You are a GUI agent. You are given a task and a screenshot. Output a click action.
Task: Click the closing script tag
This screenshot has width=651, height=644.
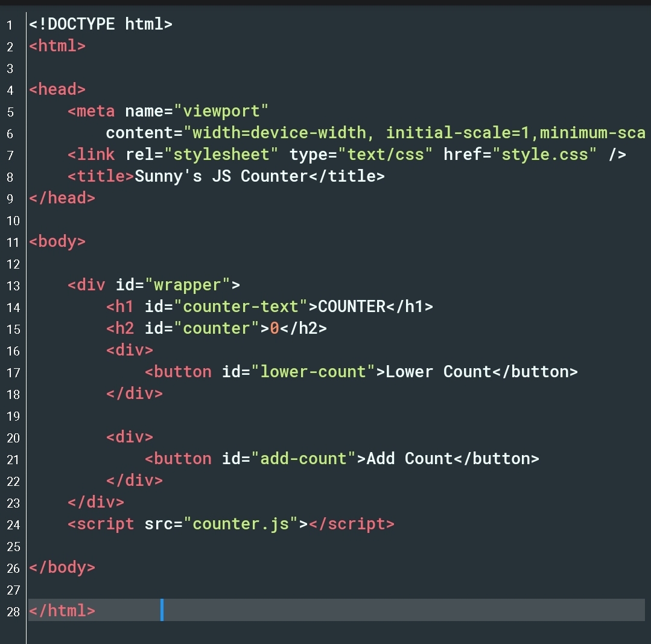(351, 524)
